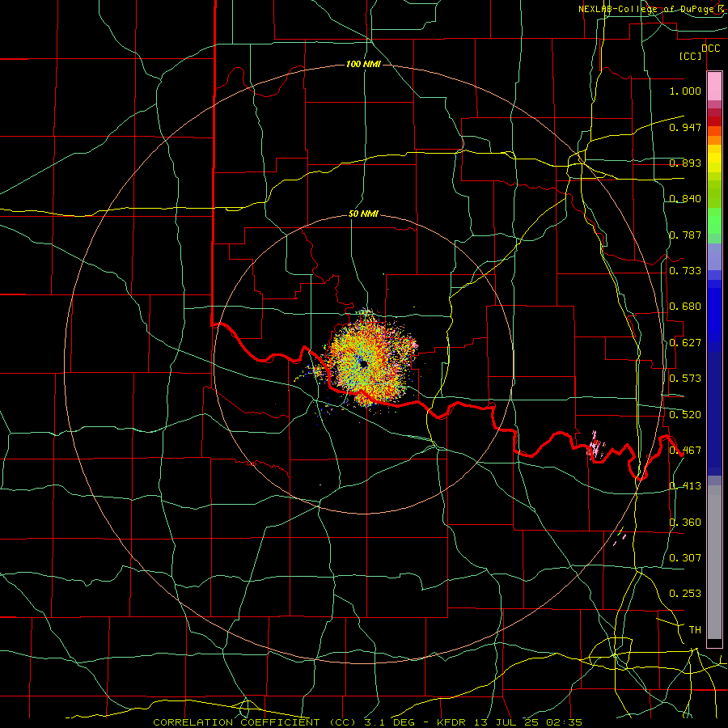Click the DCC label above the color scale
Screen dimensions: 728x728
pyautogui.click(x=710, y=48)
